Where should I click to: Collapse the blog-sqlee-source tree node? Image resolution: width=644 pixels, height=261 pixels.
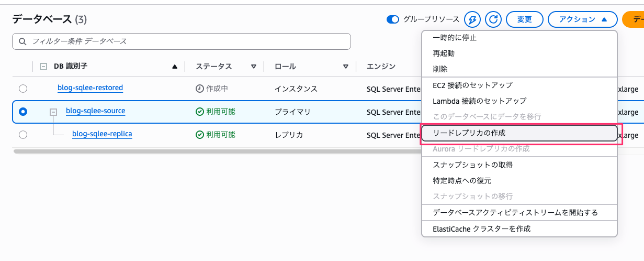(53, 112)
